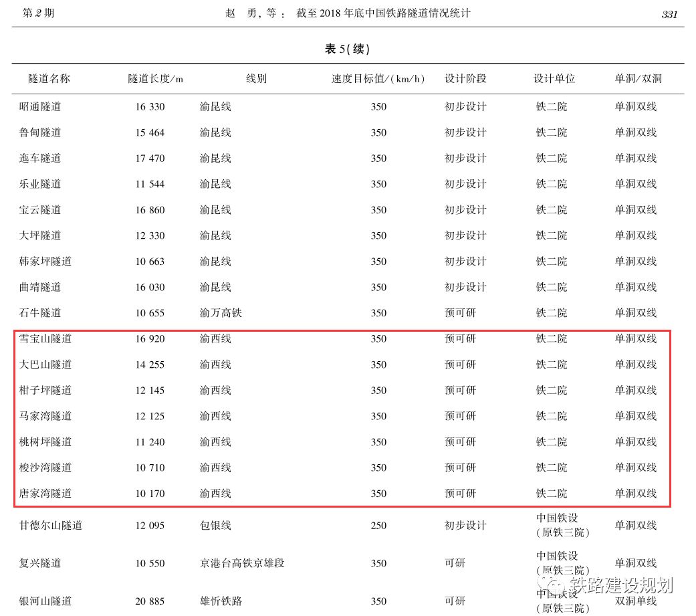
Task: Click the 250 speed value
Action: click(378, 526)
